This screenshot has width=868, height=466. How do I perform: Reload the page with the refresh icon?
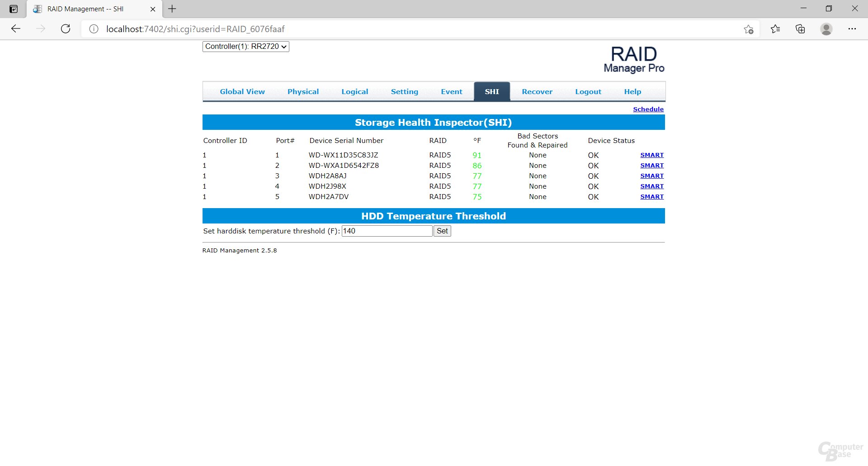[66, 29]
